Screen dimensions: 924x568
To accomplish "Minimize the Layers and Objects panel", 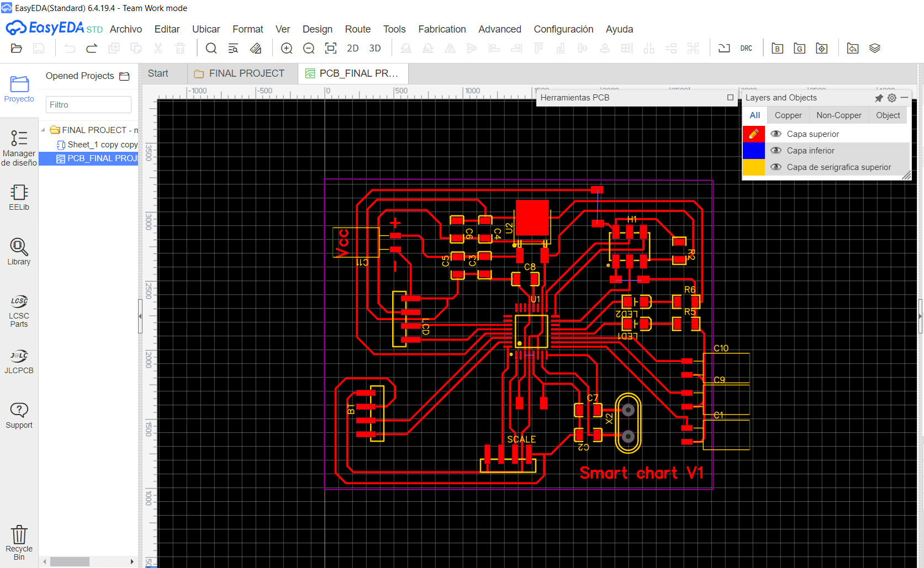I will tap(904, 98).
